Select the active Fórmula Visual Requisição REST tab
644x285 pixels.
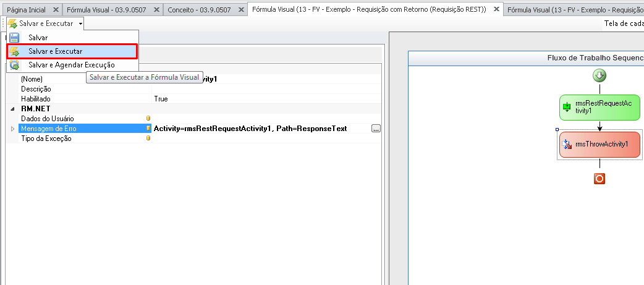click(x=369, y=9)
